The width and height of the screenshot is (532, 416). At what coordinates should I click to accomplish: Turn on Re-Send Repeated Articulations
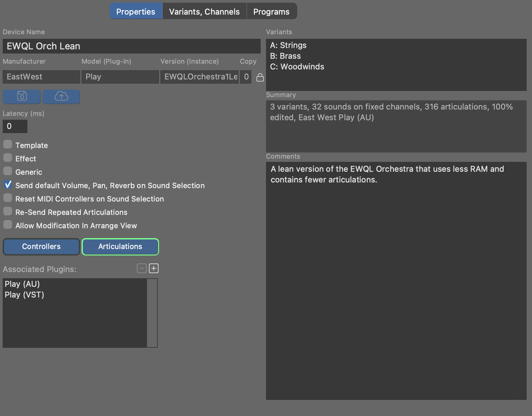(8, 211)
